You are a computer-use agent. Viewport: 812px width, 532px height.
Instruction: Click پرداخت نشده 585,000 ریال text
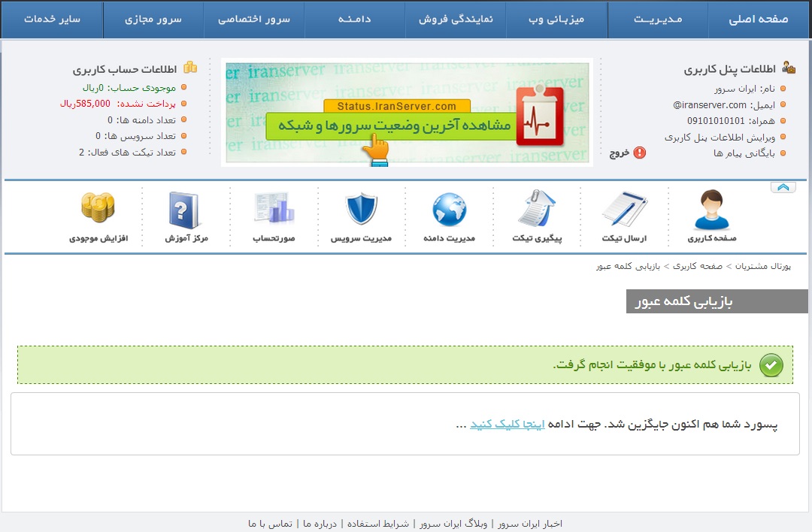tap(118, 104)
